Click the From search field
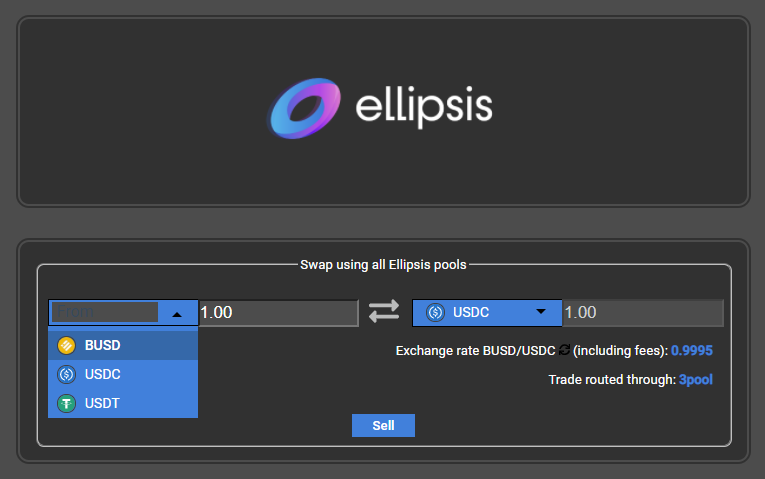Screen dimensions: 765x479 pos(105,312)
